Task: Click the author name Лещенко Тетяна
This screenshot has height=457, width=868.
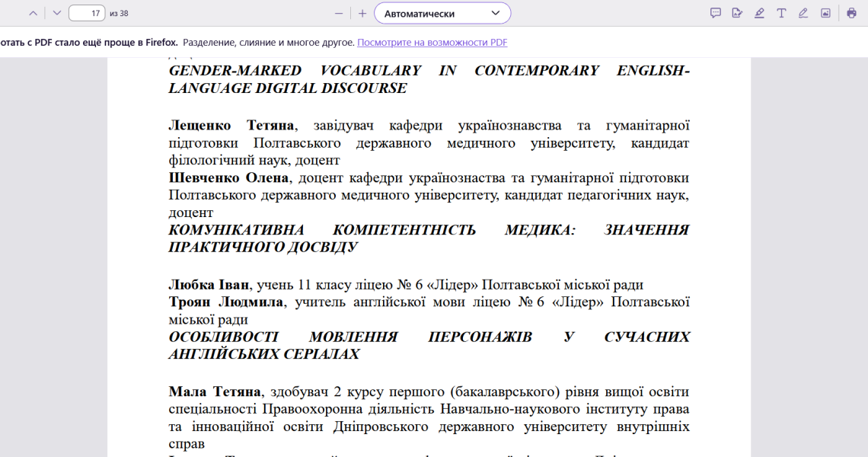Action: pos(231,126)
